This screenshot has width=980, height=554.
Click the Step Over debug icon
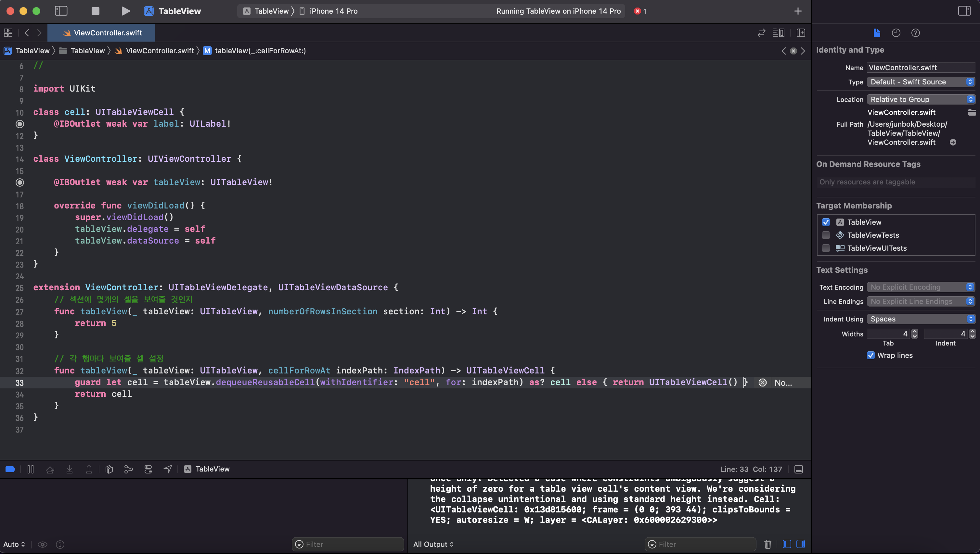point(50,469)
